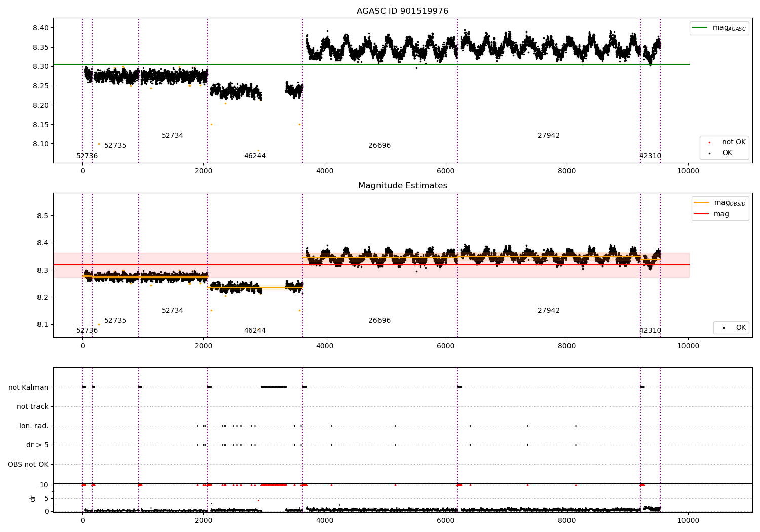
Task: Click the 8.5 tick in middle panel
Action: click(x=43, y=216)
